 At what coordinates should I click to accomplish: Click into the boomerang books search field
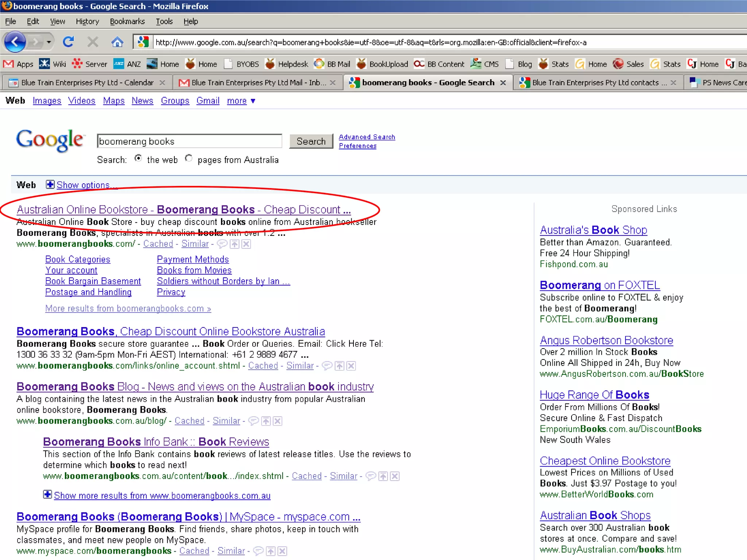(x=189, y=141)
